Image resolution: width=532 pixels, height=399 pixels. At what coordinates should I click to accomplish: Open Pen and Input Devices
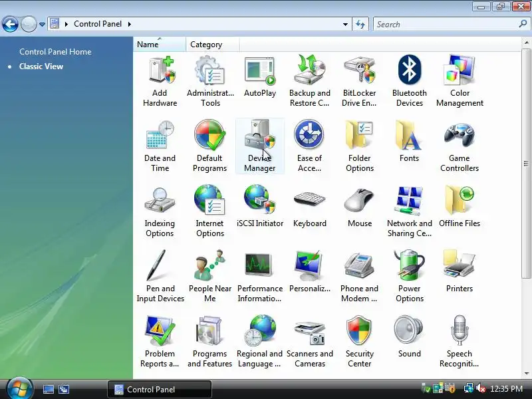tap(160, 277)
